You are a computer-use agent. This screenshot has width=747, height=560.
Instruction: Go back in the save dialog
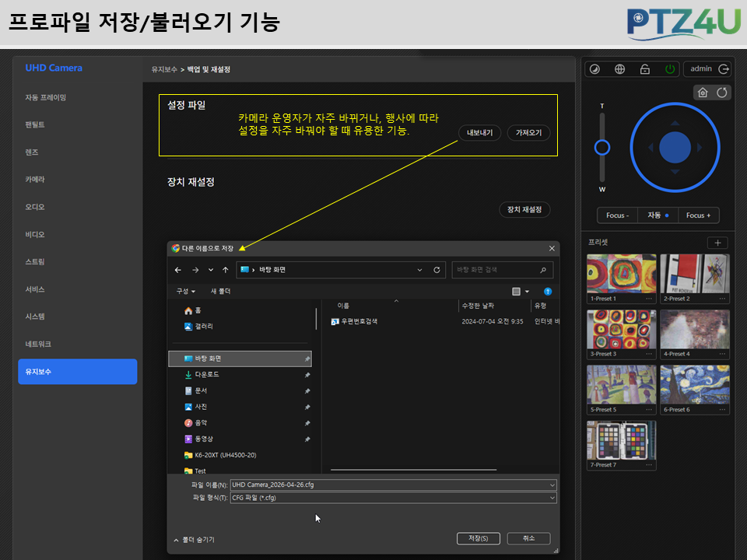coord(178,270)
